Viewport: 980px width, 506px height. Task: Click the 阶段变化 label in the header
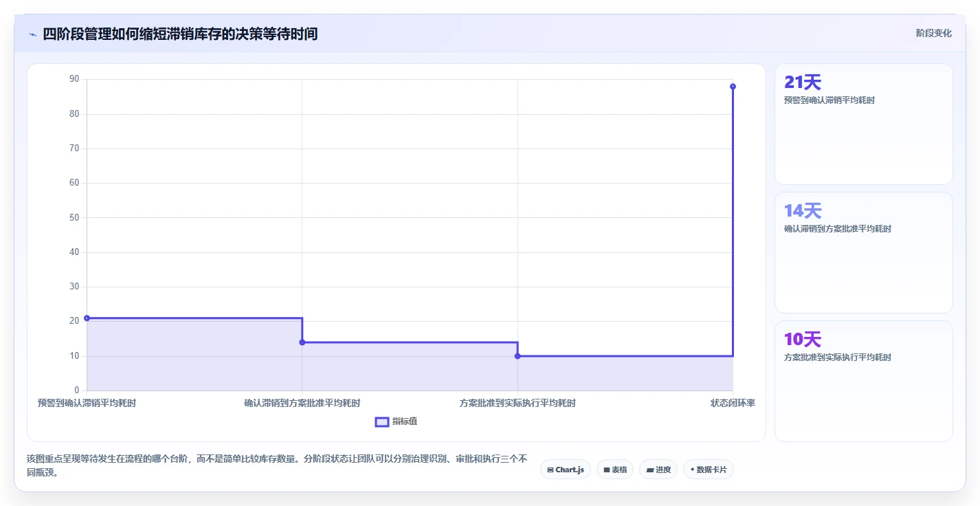click(x=934, y=33)
